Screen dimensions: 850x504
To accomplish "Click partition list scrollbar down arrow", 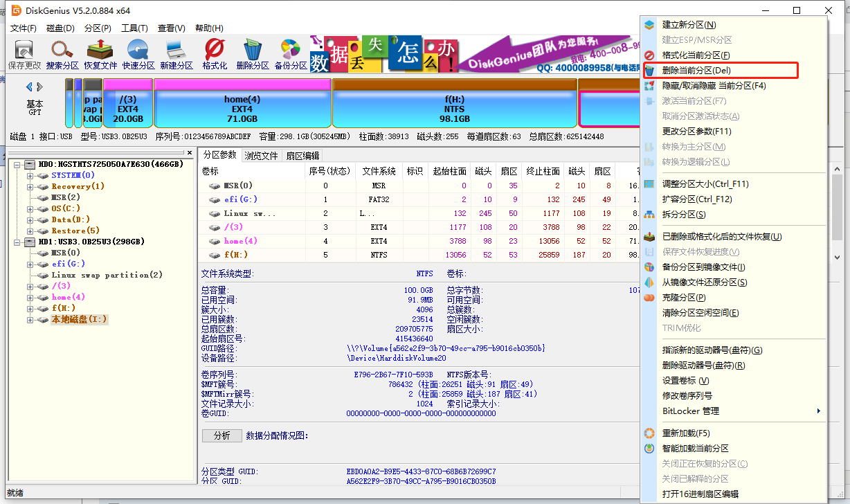I will click(x=838, y=256).
